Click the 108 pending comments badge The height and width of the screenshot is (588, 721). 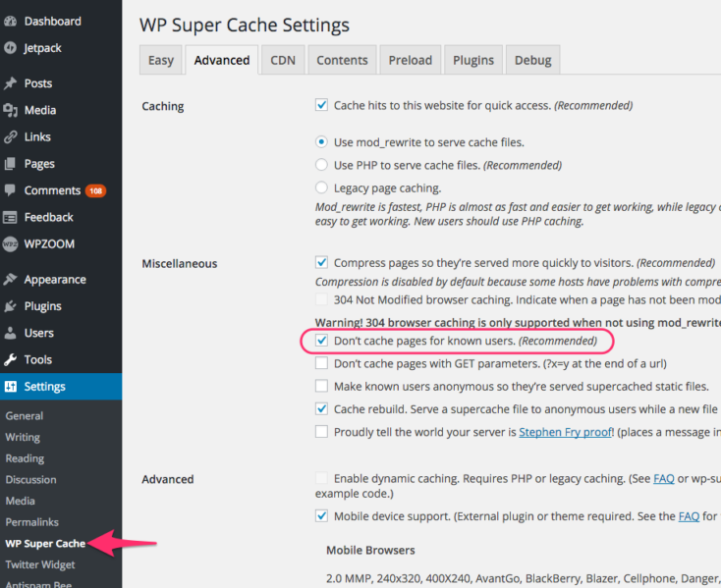tap(95, 190)
